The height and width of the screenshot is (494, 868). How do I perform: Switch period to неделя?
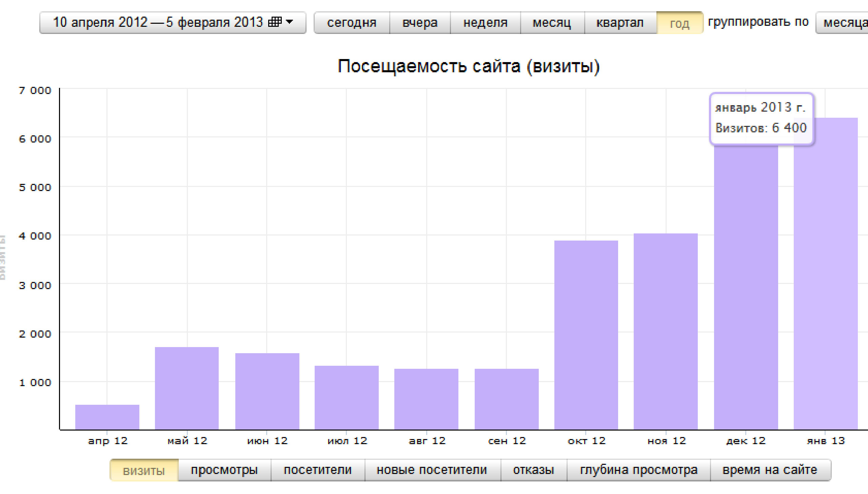[485, 22]
